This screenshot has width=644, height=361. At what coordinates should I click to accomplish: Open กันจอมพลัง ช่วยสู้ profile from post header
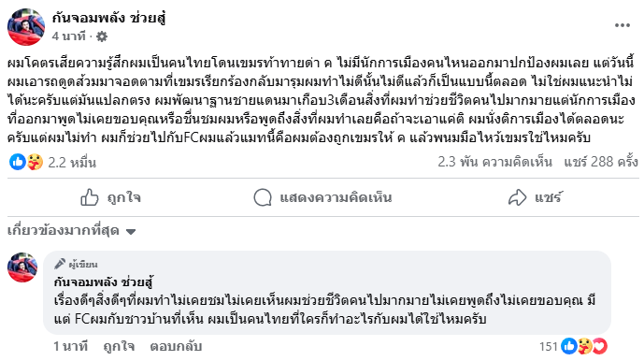pos(108,18)
